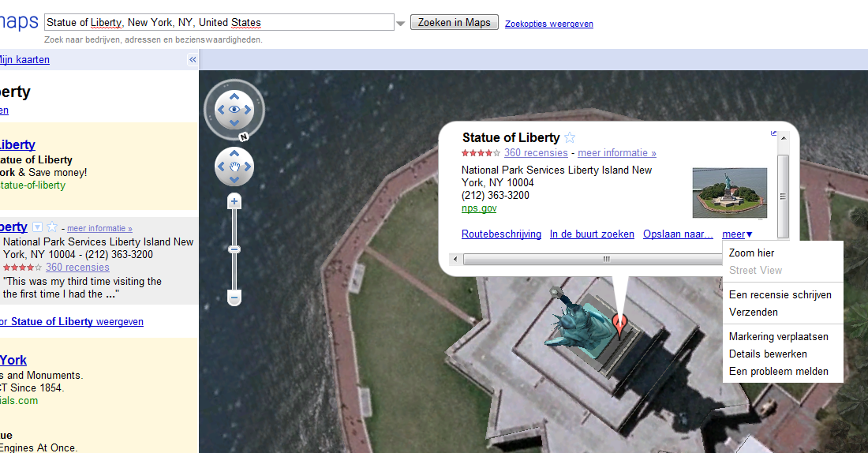
Task: Reset orientation with the N north marker
Action: (x=244, y=137)
